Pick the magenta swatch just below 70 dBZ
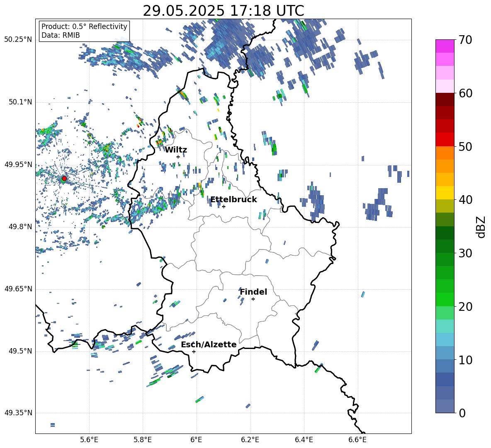The width and height of the screenshot is (491, 448). [445, 46]
